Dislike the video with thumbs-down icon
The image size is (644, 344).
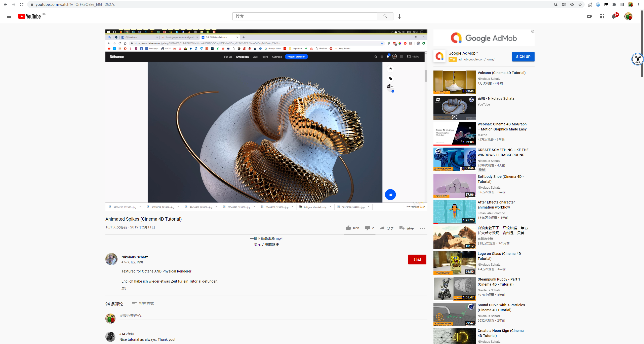[367, 228]
